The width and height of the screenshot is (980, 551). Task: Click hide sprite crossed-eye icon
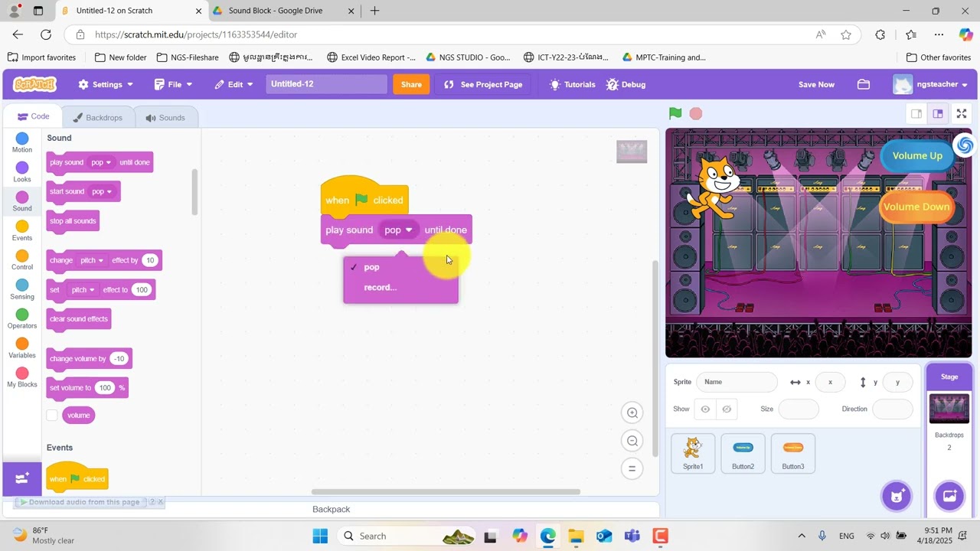[727, 409]
